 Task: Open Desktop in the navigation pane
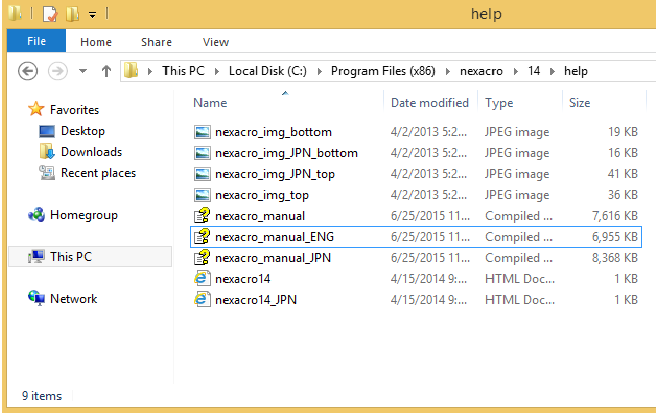coord(83,131)
